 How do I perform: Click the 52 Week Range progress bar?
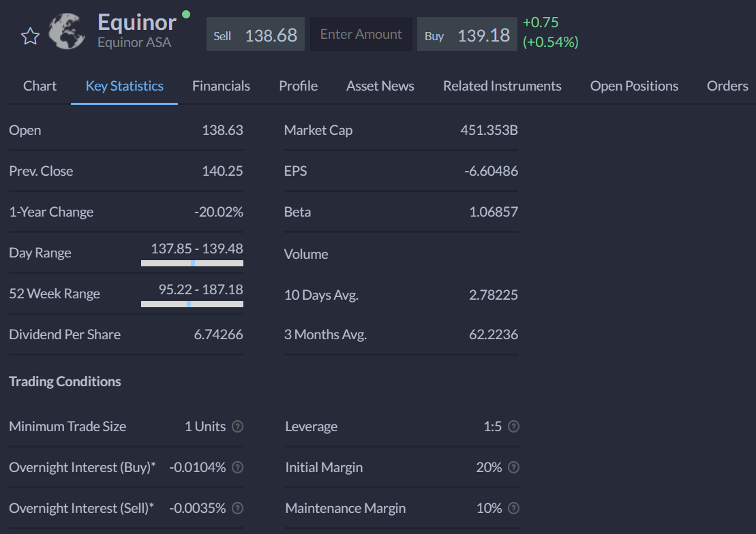[192, 304]
